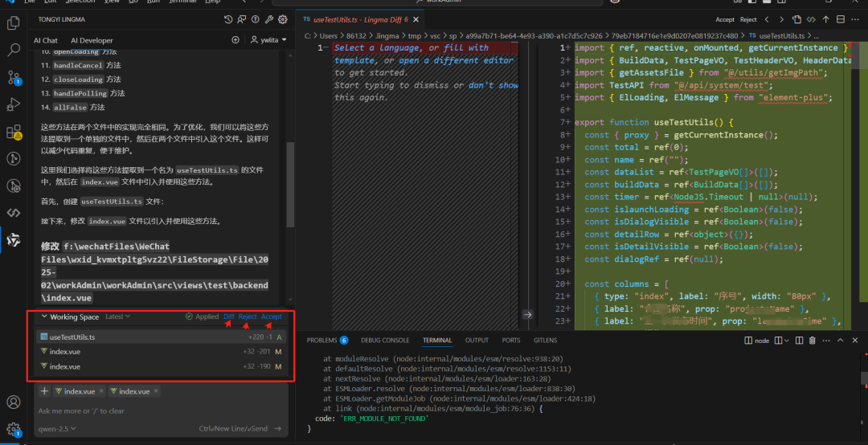Click Diff link in Working Space
The height and width of the screenshot is (445, 868).
coord(228,316)
